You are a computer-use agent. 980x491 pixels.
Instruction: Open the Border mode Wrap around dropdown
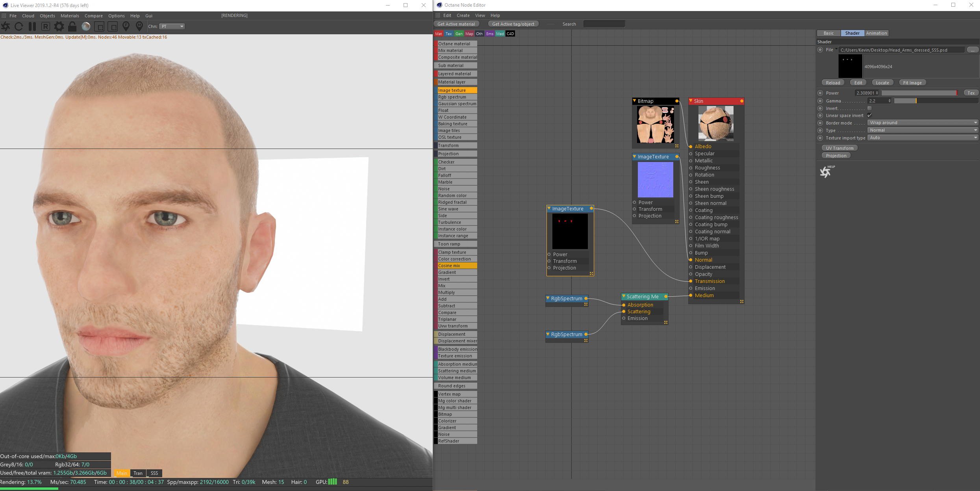(923, 123)
